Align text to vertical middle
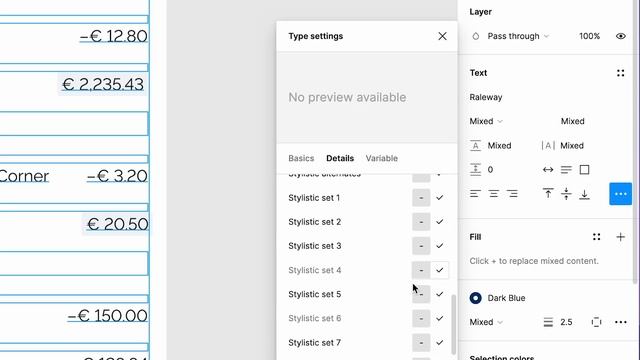The height and width of the screenshot is (360, 640). point(566,194)
